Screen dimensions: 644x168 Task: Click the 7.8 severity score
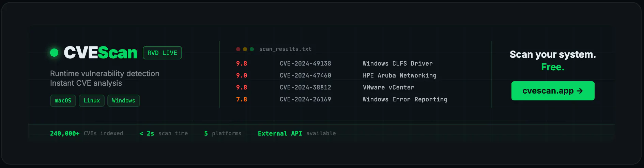click(x=242, y=99)
